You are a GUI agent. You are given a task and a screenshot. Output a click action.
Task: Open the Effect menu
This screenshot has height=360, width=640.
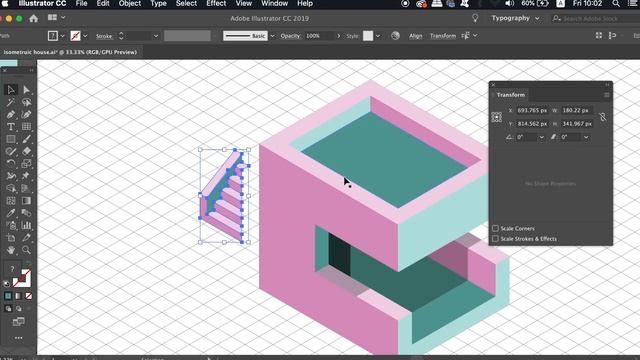pyautogui.click(x=216, y=4)
